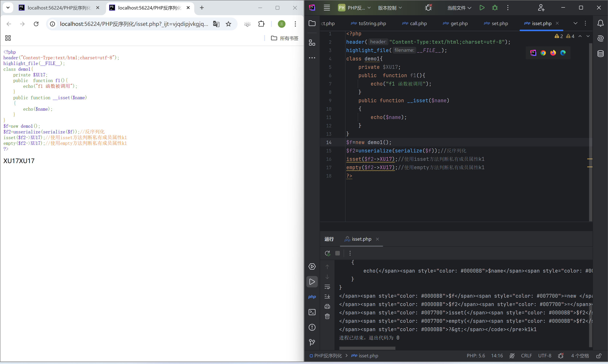Viewport: 608px width, 364px height.
Task: Start debugging with the green bug icon
Action: coord(495,8)
